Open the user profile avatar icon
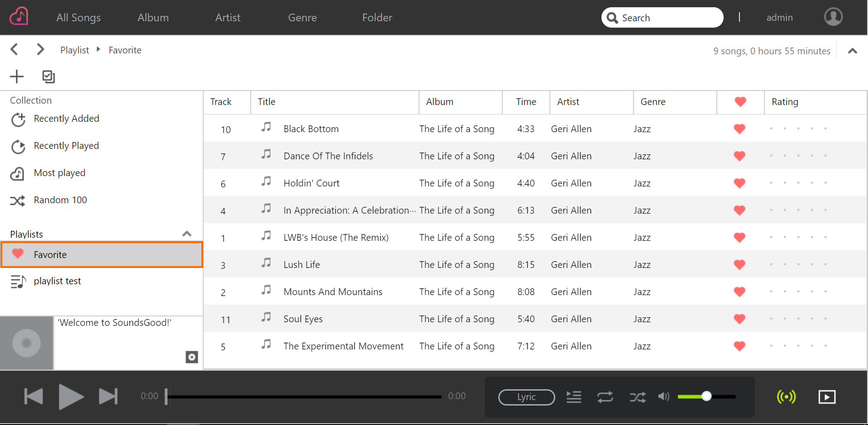The height and width of the screenshot is (425, 868). [833, 17]
